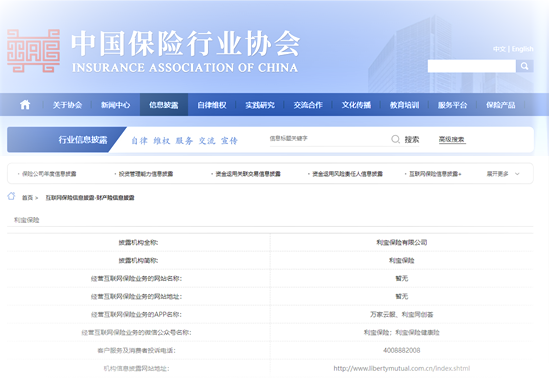Click the label 经营互联网保险业务的网站地址

136,296
